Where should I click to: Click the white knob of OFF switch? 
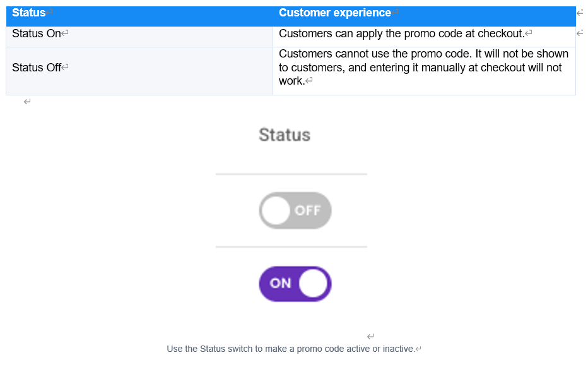coord(276,210)
